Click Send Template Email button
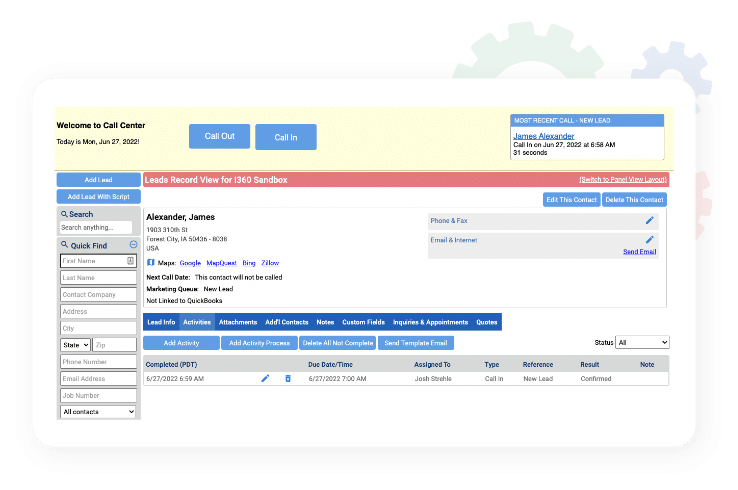The height and width of the screenshot is (490, 738). 416,343
